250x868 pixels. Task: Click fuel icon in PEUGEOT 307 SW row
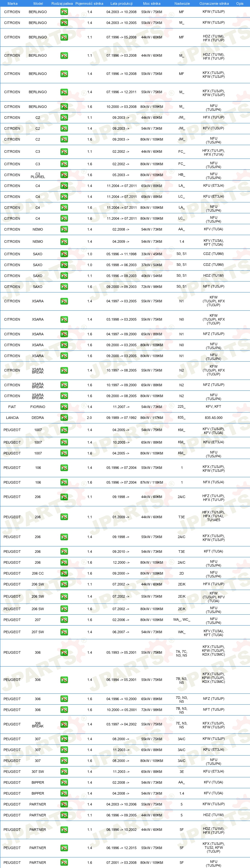[x=64, y=772]
